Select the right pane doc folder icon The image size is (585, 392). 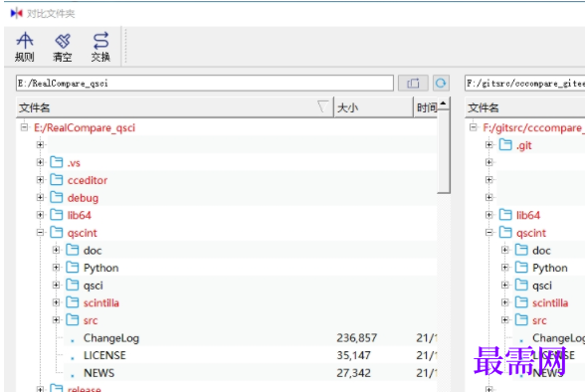point(521,250)
